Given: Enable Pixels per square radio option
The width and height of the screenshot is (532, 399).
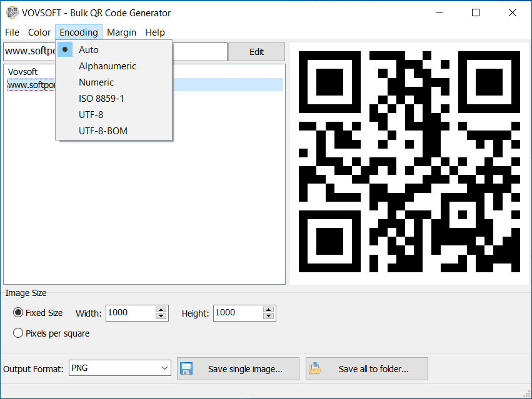Looking at the screenshot, I should (51, 333).
